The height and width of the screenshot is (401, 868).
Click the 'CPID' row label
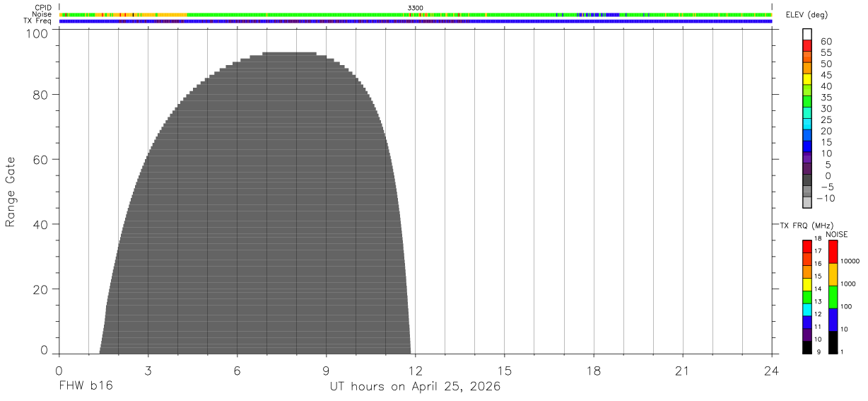(43, 8)
